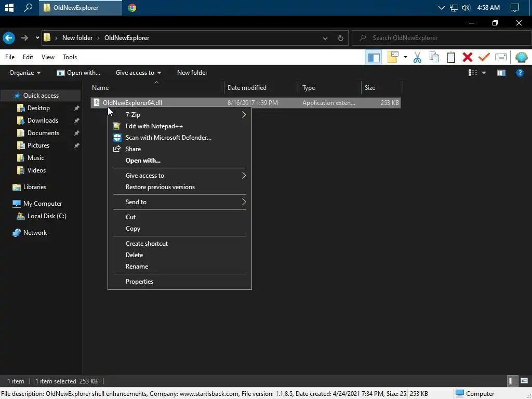The height and width of the screenshot is (399, 532).
Task: Open the Tools menu
Action: pos(70,57)
